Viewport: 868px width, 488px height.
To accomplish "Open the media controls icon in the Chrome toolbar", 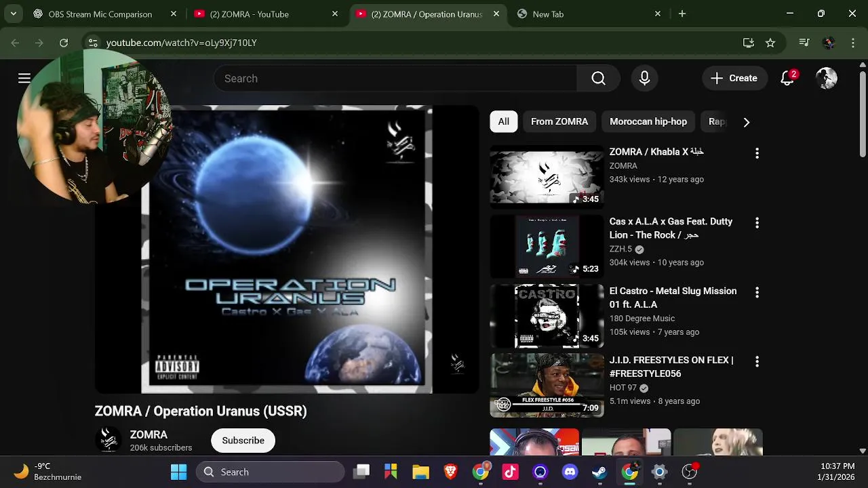I will (804, 43).
